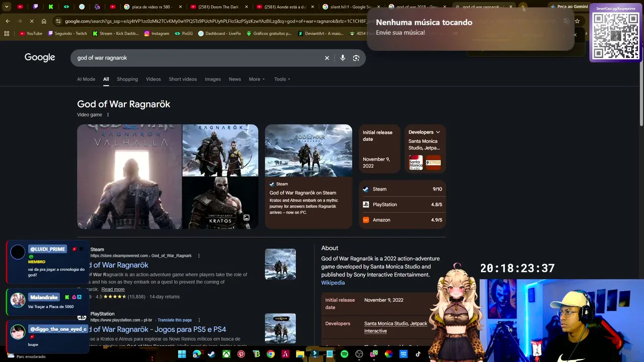Select the News search tab
Screen dimensions: 644x362
point(235,79)
